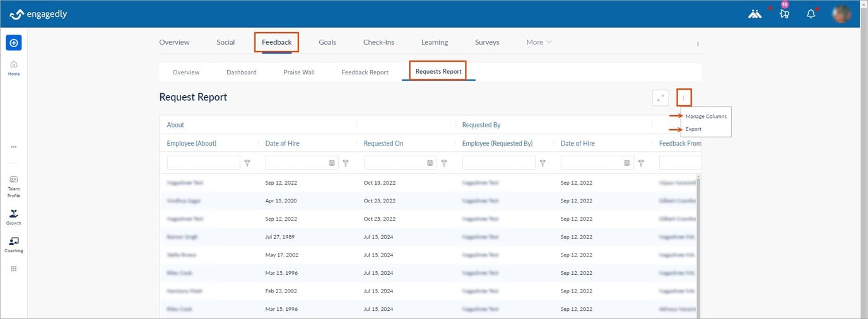Click the May 17, 2002 hire date
The height and width of the screenshot is (319, 868).
[282, 255]
